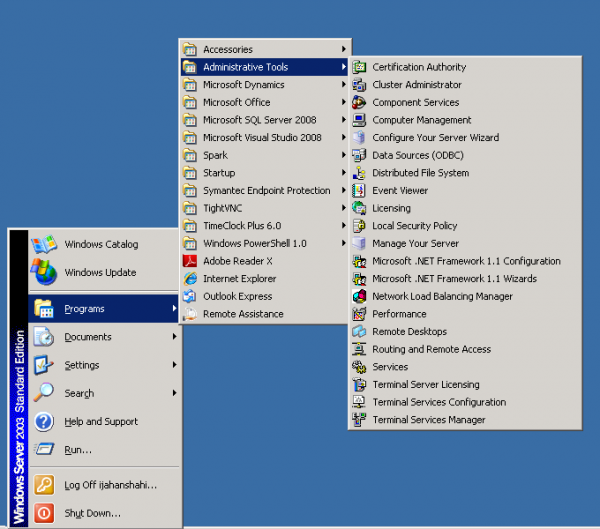Screen dimensions: 600x529
Task: Open the Run dialog entry
Action: coord(78,450)
